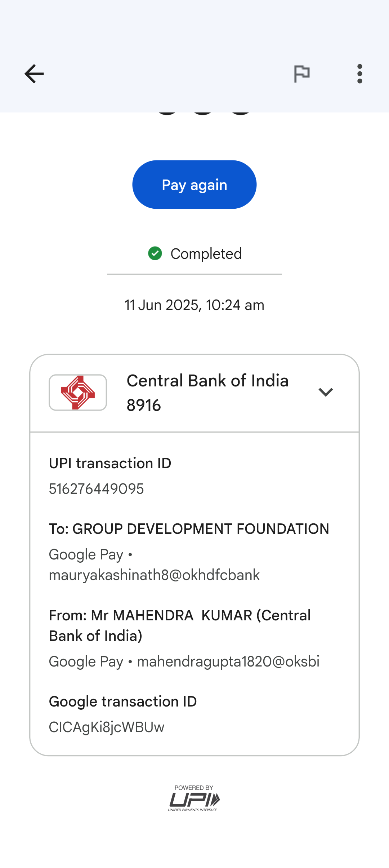
Task: Tap the flag icon to report payment
Action: pyautogui.click(x=302, y=74)
